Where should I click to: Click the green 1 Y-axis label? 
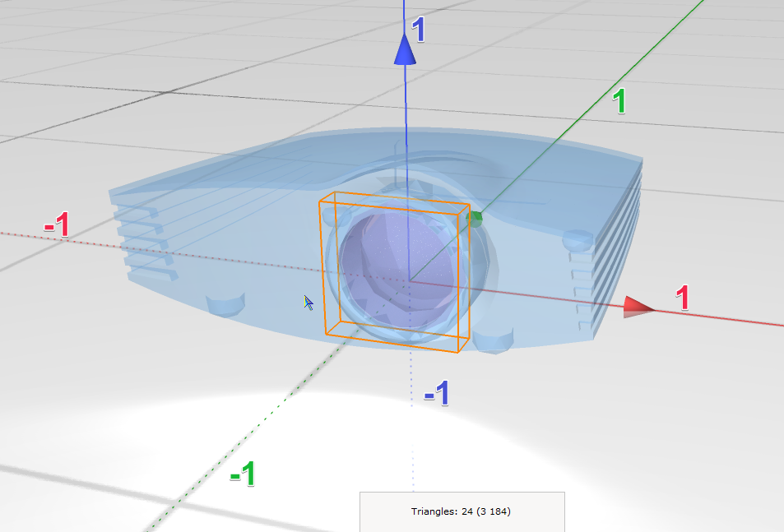[619, 101]
